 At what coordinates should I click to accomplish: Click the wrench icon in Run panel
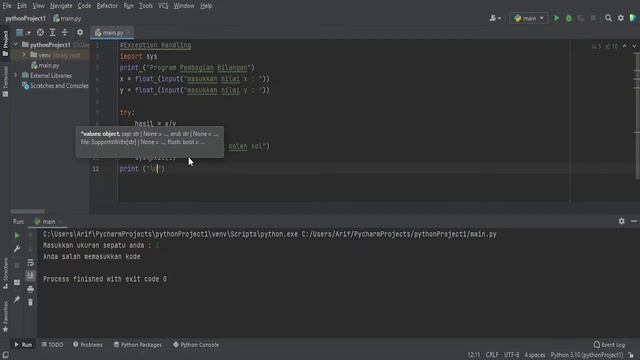click(17, 249)
